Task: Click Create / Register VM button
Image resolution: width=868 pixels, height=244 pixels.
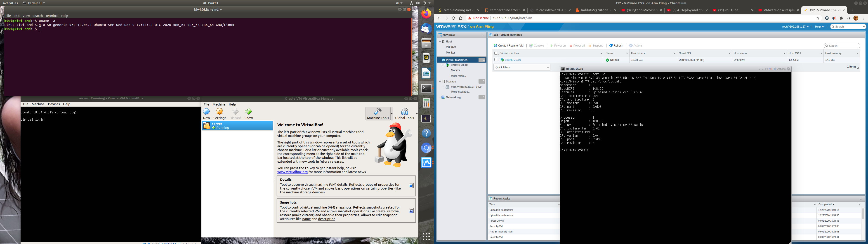Action: click(x=508, y=45)
